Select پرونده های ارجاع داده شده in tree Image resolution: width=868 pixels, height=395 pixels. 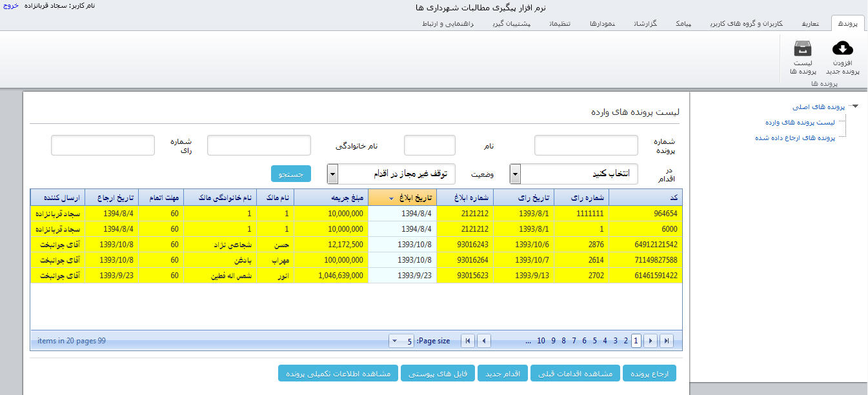tap(795, 137)
